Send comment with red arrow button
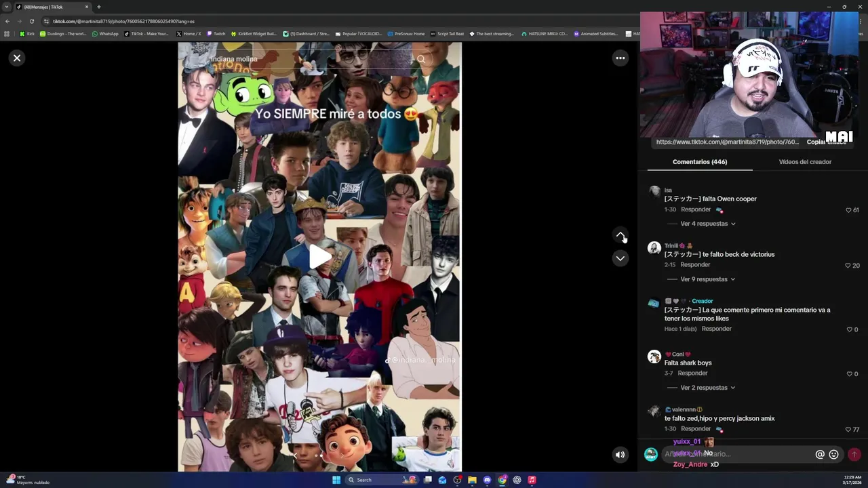This screenshot has height=488, width=868. tap(854, 455)
